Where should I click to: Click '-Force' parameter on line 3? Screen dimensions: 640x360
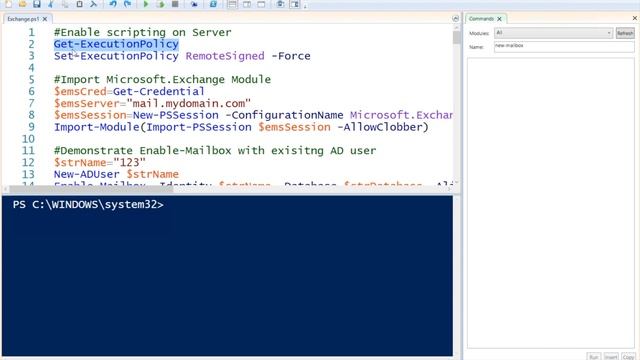(291, 56)
